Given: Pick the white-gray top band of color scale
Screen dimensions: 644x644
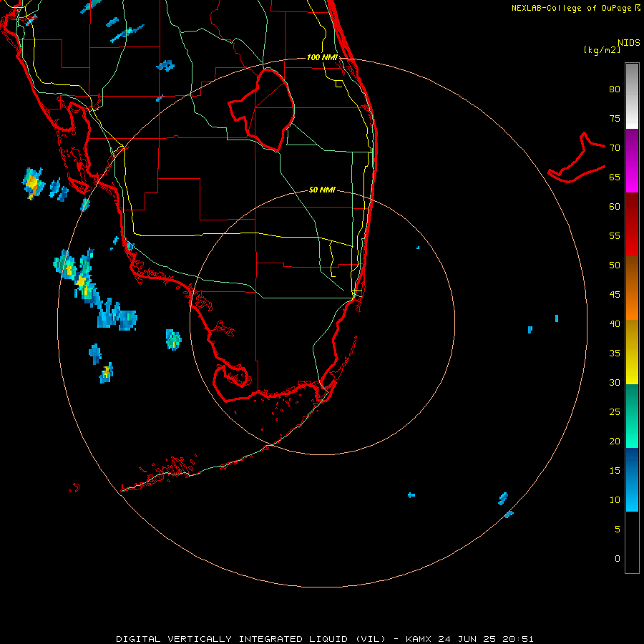Looking at the screenshot, I should coord(632,96).
